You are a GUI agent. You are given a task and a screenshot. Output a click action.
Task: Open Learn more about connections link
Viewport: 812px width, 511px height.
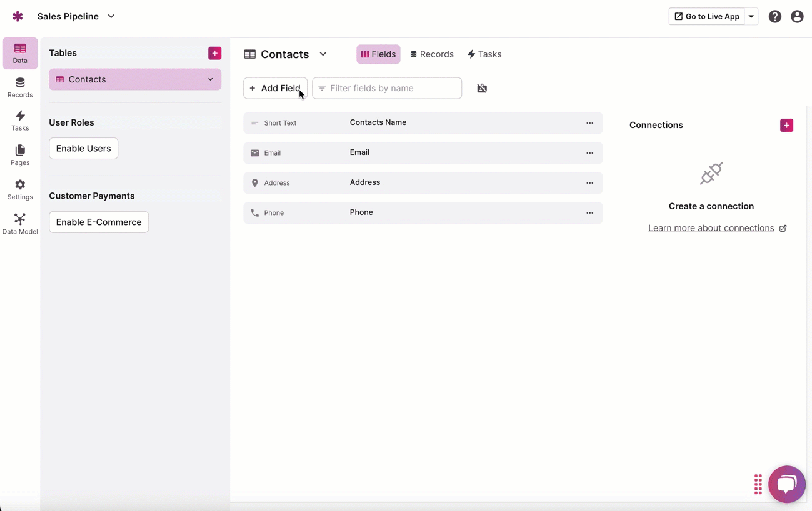tap(711, 228)
